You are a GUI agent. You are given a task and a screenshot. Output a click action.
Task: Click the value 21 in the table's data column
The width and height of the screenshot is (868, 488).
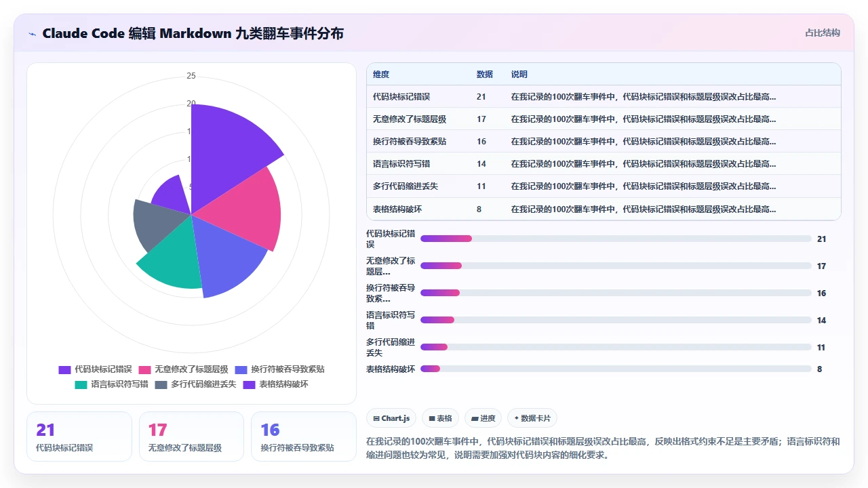(x=481, y=97)
